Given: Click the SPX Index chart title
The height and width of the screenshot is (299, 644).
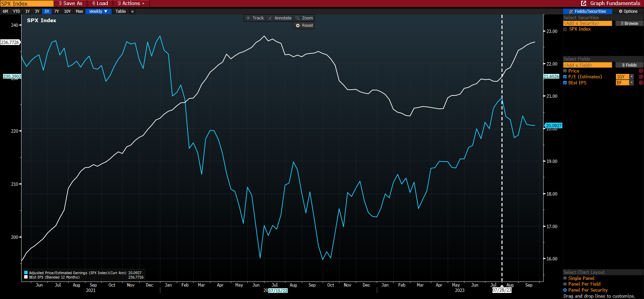Looking at the screenshot, I should (42, 20).
